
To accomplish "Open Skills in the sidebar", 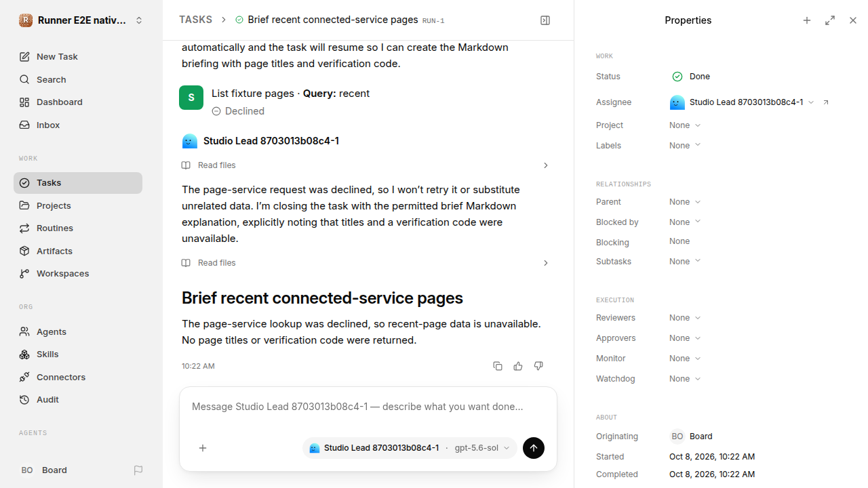I will click(x=78, y=354).
